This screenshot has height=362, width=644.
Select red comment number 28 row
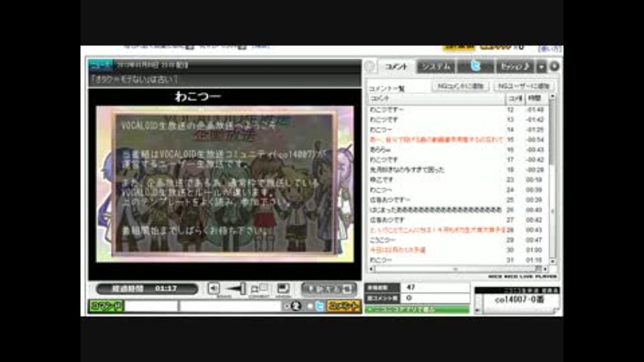pyautogui.click(x=458, y=230)
